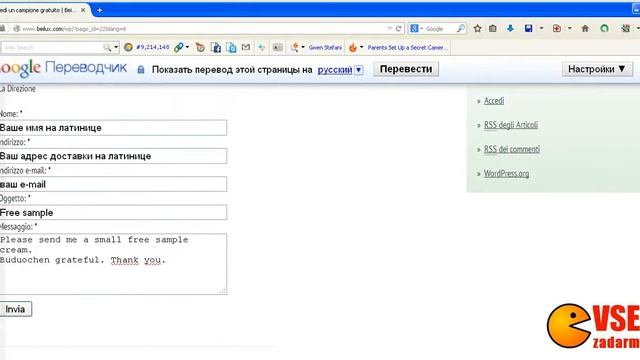Click the Перевести translate button
The width and height of the screenshot is (640, 360).
(x=406, y=69)
